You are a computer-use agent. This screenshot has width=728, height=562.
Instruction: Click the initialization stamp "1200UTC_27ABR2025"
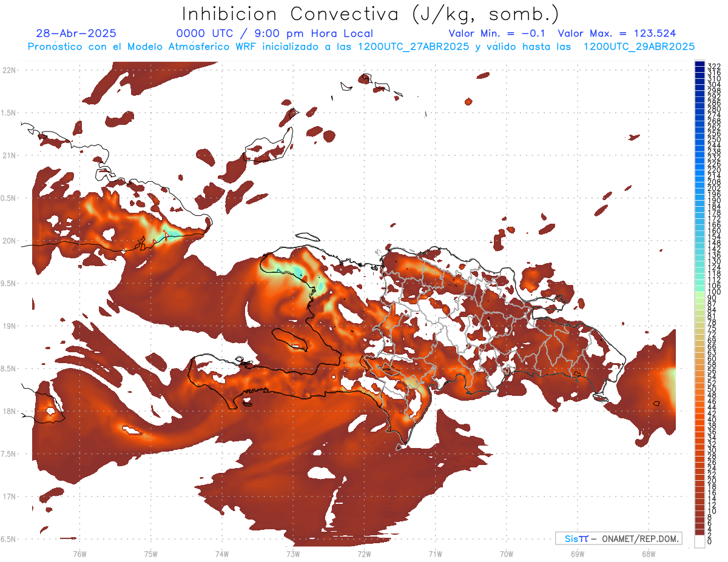point(413,47)
